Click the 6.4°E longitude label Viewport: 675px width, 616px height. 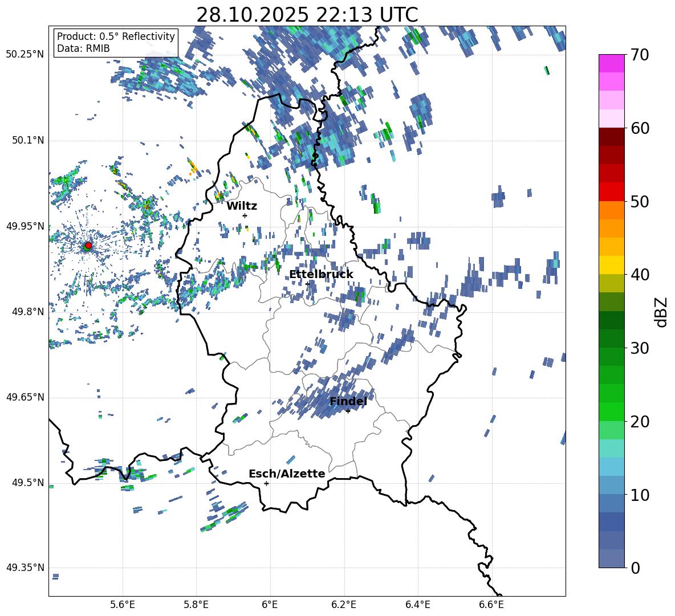click(x=417, y=605)
